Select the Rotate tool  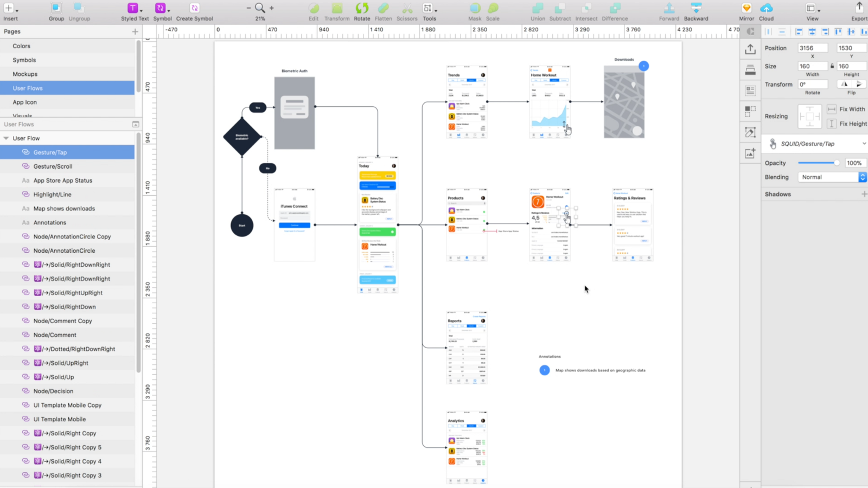point(362,9)
